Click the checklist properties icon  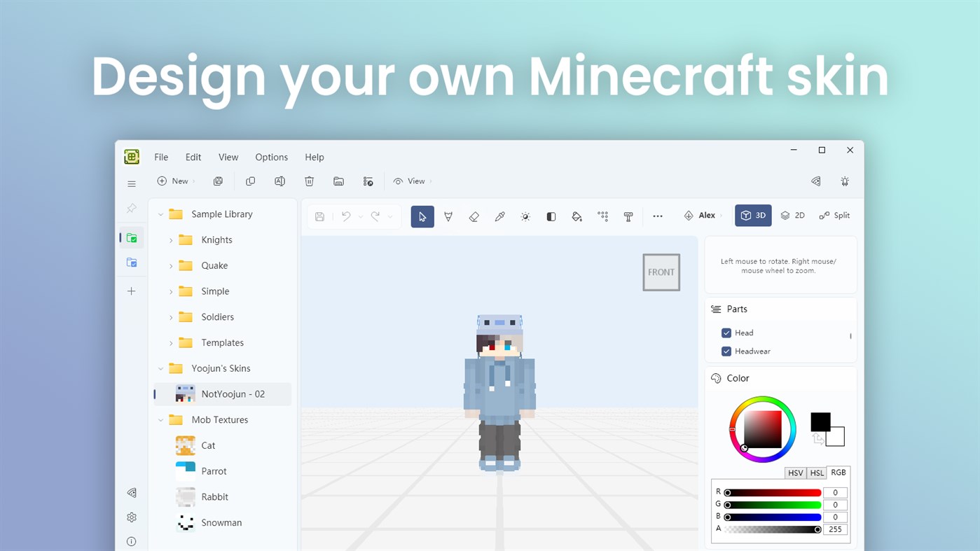pos(368,181)
